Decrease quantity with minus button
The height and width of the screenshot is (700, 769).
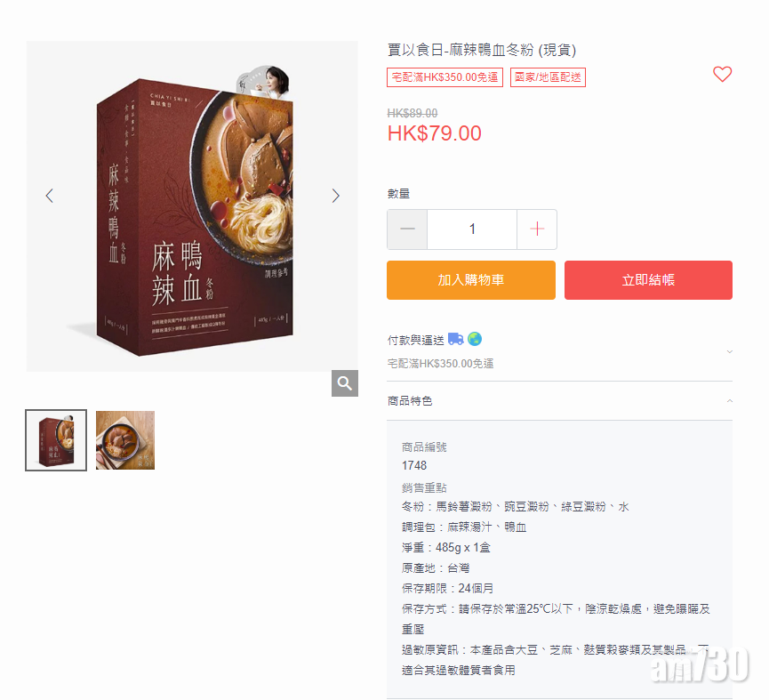click(x=407, y=229)
